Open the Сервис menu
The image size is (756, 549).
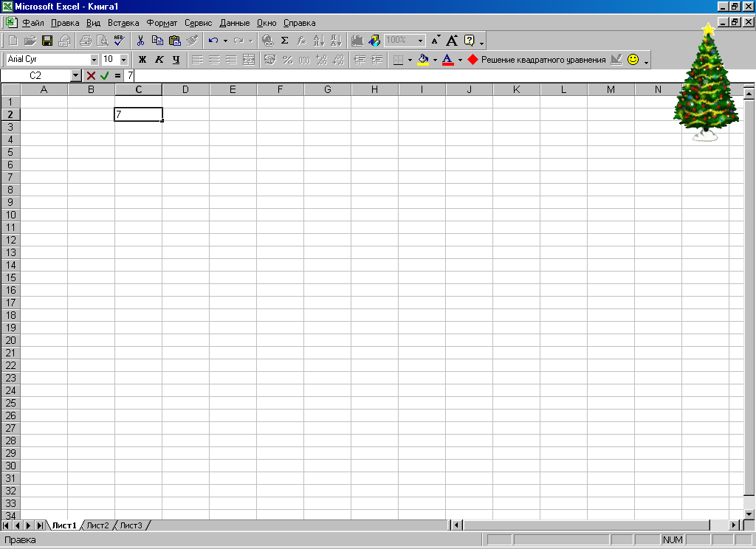pos(198,23)
